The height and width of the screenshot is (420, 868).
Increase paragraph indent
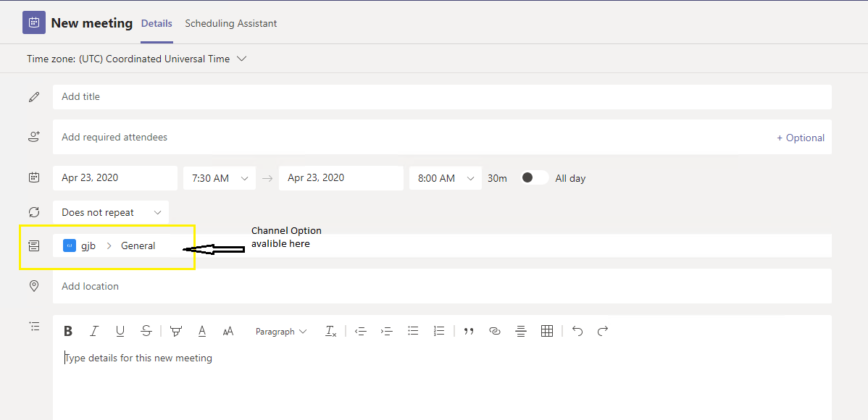386,331
